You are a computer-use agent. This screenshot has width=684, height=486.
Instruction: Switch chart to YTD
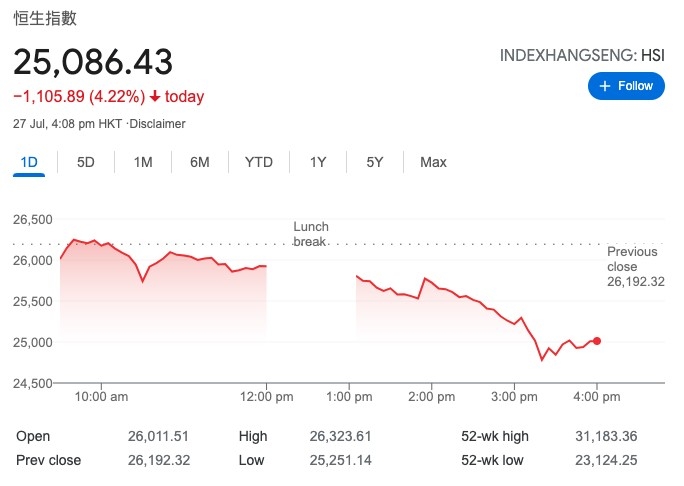pos(258,162)
